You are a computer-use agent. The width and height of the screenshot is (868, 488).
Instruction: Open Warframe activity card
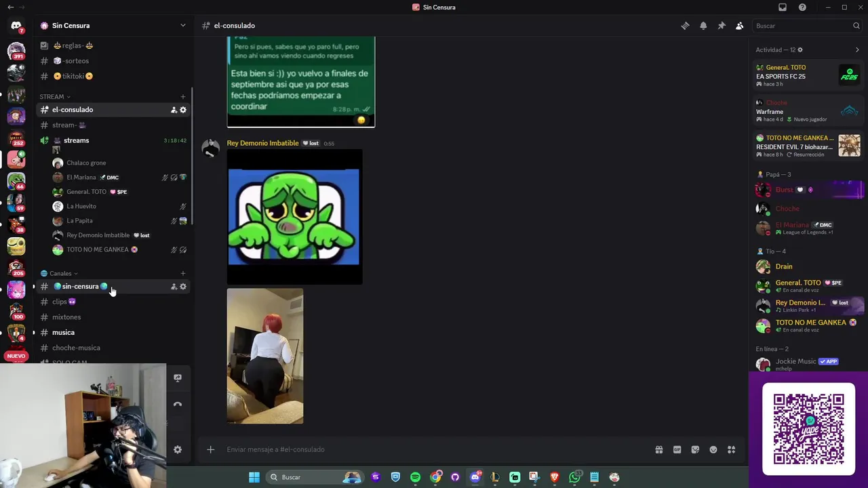click(x=808, y=110)
